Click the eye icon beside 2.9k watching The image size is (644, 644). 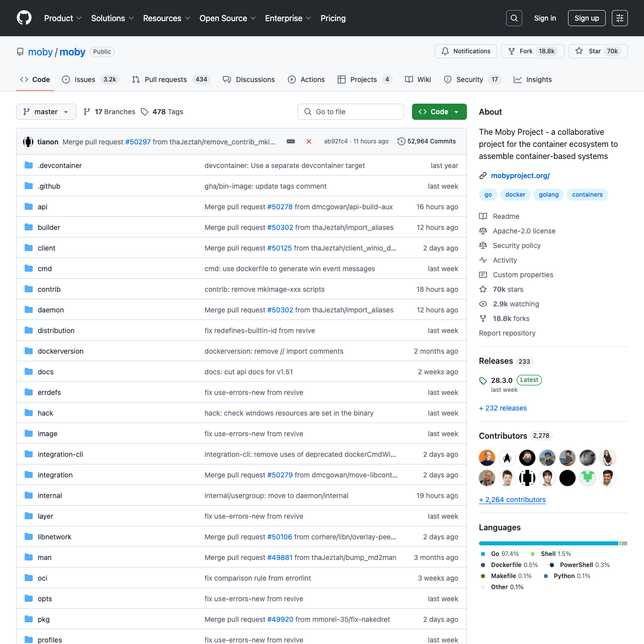[483, 304]
